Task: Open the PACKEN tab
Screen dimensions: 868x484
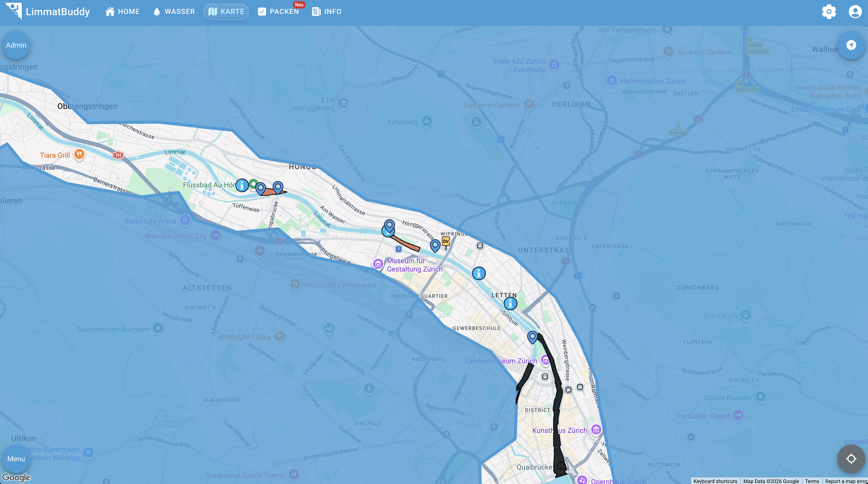Action: point(278,11)
